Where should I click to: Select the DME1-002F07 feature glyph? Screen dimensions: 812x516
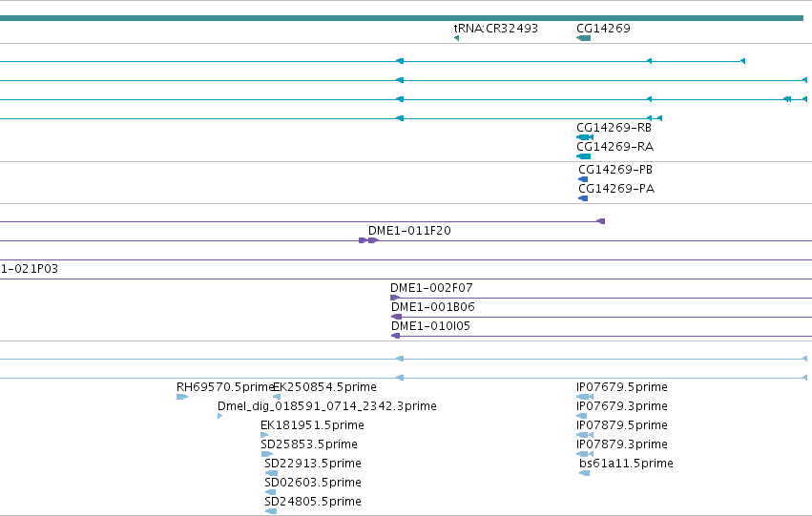395,298
